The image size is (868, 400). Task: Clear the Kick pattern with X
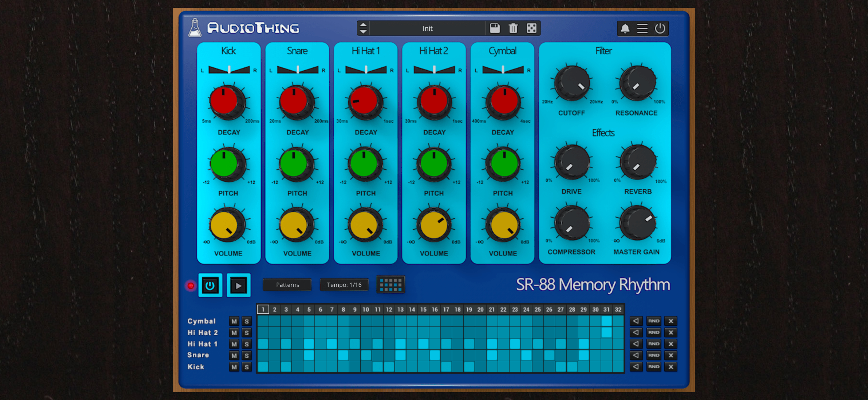[x=671, y=367]
